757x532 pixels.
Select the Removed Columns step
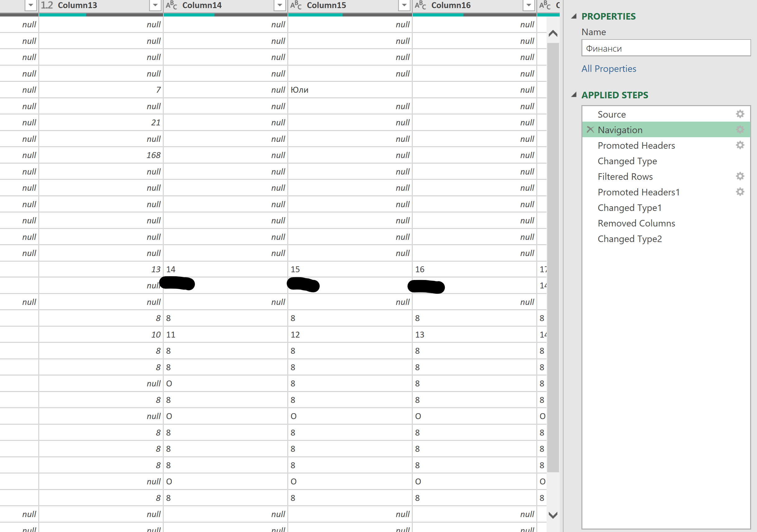(636, 223)
